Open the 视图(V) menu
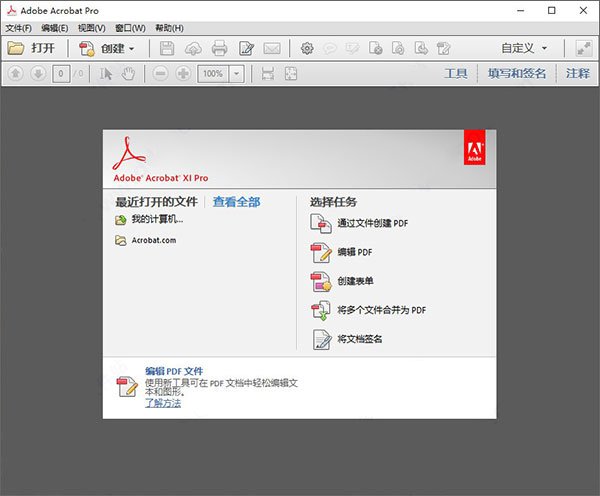Viewport: 600px width, 496px height. [92, 28]
